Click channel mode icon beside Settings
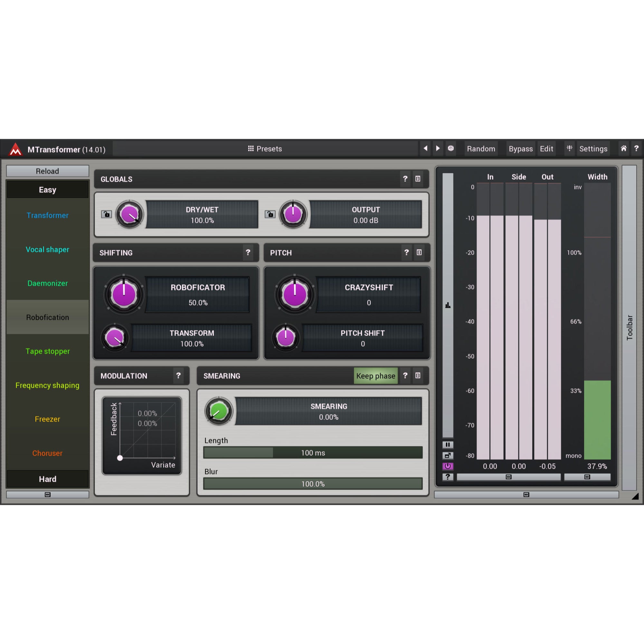This screenshot has width=644, height=644. pyautogui.click(x=570, y=148)
